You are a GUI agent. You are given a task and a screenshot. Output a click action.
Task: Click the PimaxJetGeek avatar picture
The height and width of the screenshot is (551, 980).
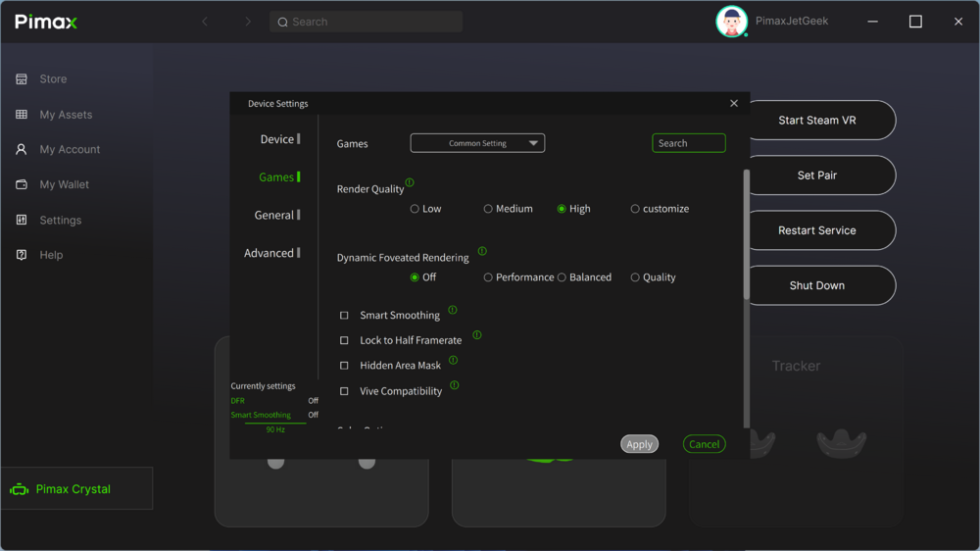[x=731, y=22]
